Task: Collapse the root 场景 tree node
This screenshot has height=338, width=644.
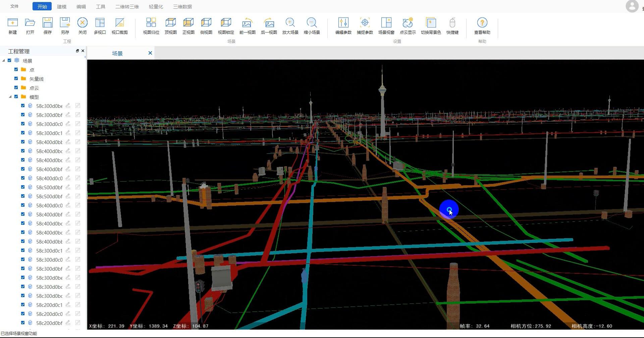Action: click(x=4, y=61)
